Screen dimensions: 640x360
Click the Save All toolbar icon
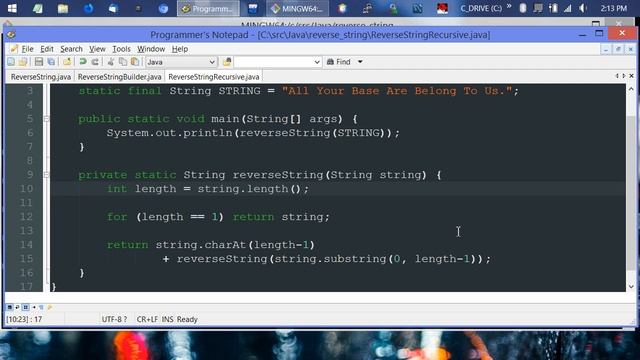(51, 62)
